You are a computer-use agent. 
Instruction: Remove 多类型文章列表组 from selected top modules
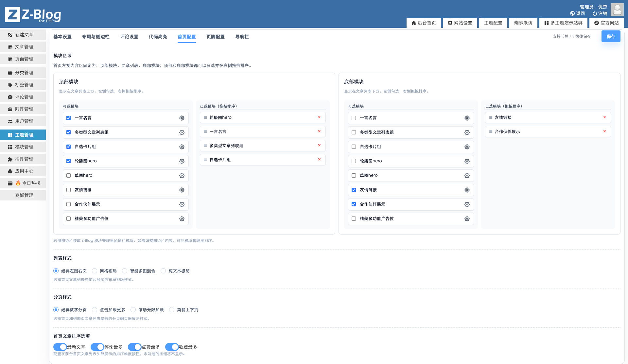pyautogui.click(x=319, y=145)
